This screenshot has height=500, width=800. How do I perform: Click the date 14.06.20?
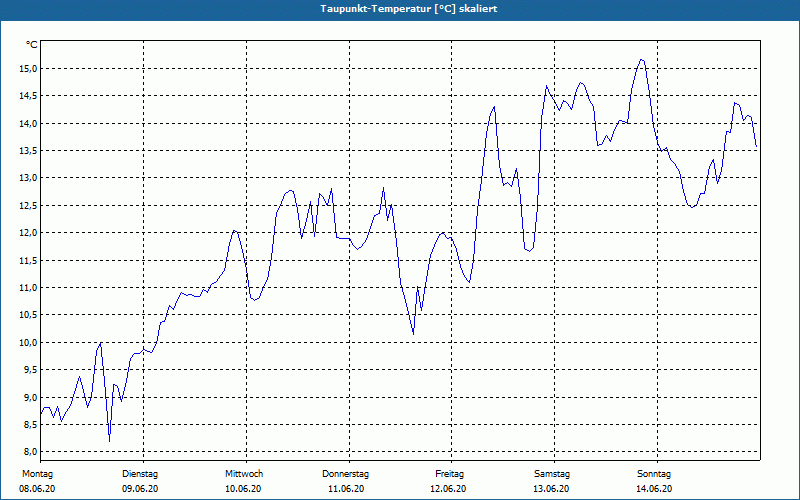[654, 489]
